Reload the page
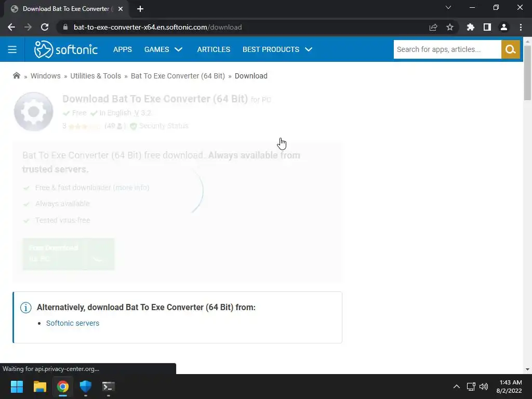Screen dimensions: 532x399 (45, 27)
